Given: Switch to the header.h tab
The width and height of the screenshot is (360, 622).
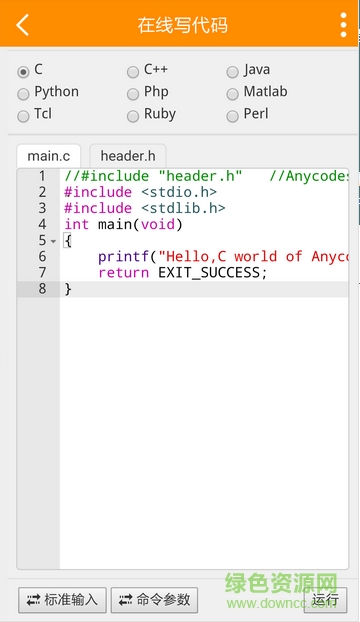Looking at the screenshot, I should point(128,156).
